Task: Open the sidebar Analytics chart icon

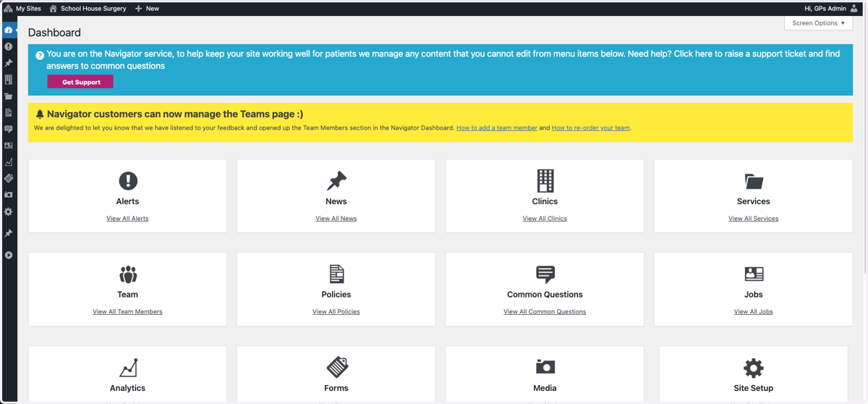Action: (9, 162)
